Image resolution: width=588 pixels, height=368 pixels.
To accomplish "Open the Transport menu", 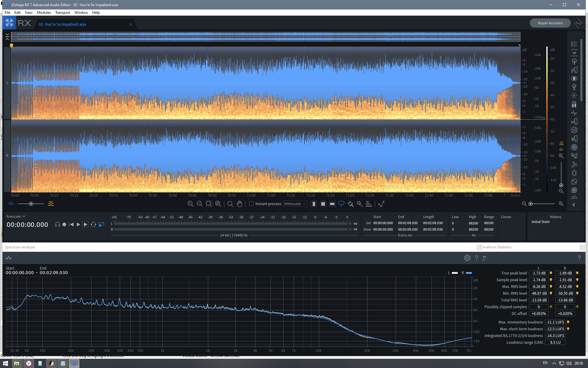I will point(62,13).
